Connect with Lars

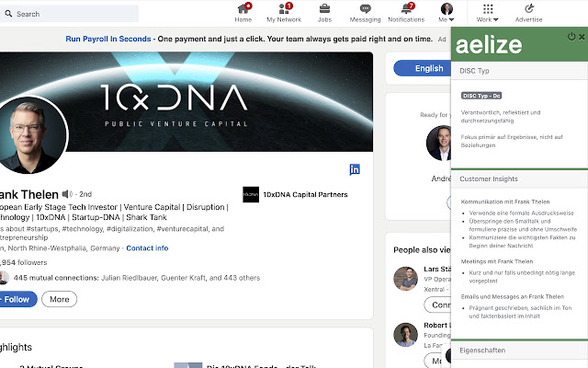click(x=437, y=305)
